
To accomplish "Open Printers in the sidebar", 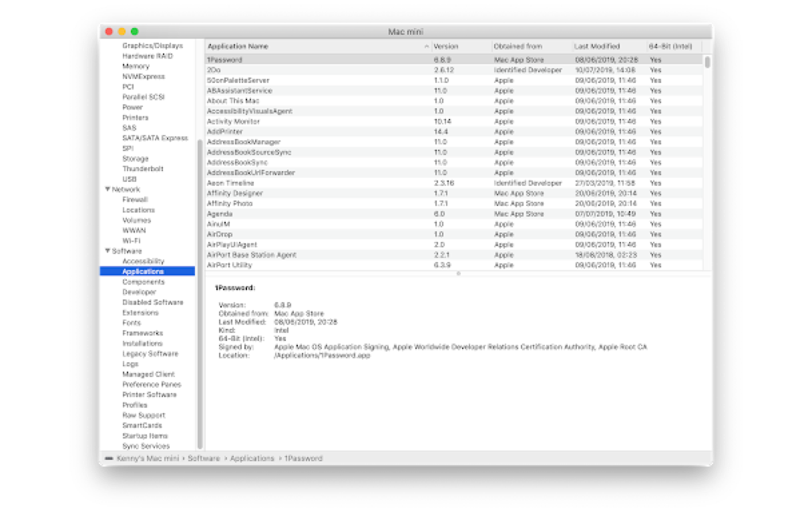I will click(x=135, y=118).
